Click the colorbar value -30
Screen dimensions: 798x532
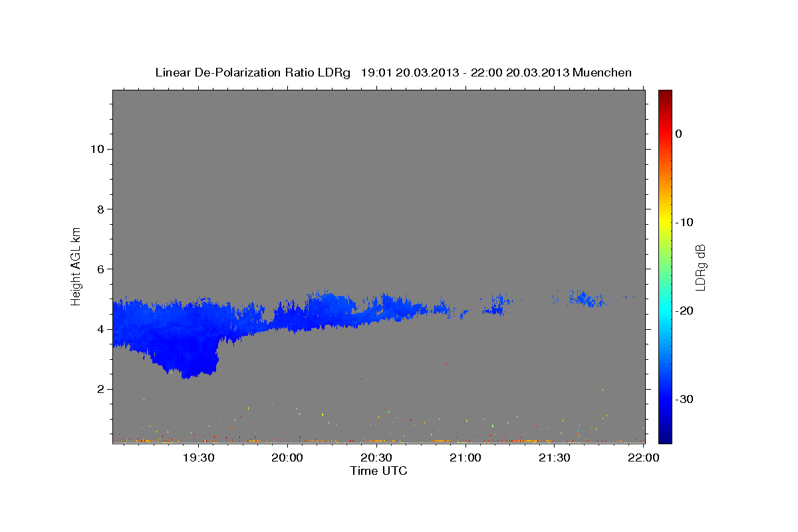684,399
